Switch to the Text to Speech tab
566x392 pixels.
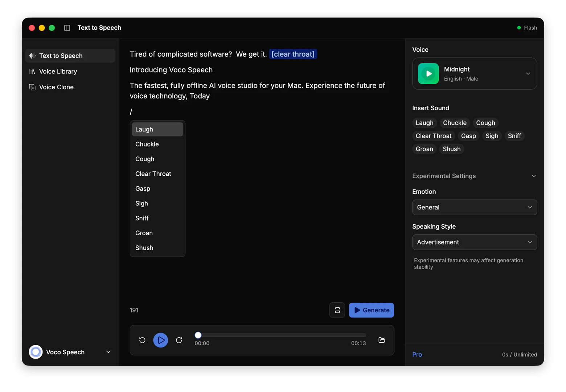coord(61,56)
